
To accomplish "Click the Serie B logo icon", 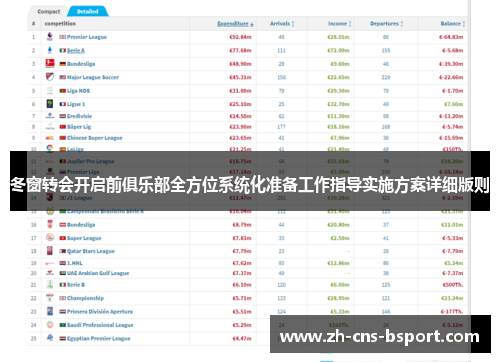I will click(50, 284).
